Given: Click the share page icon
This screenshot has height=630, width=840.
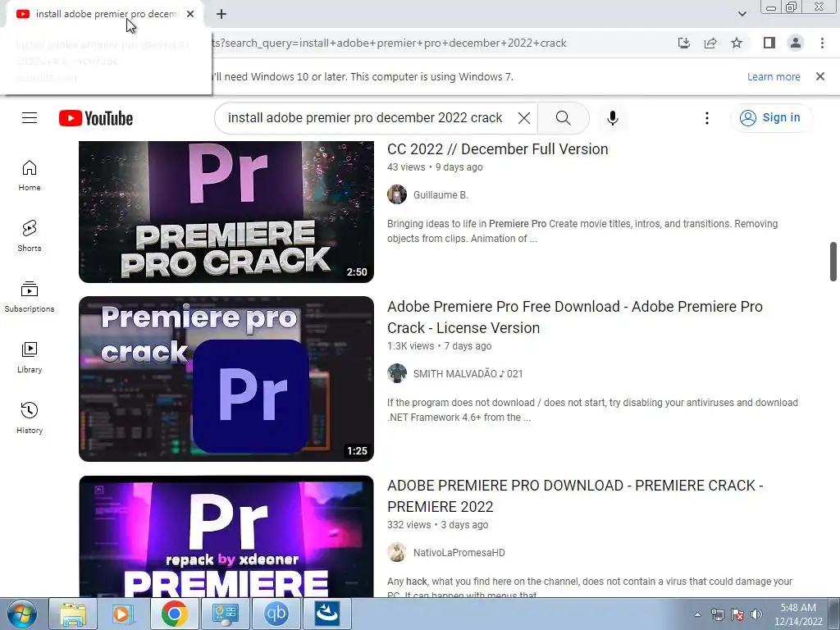Looking at the screenshot, I should coord(710,43).
